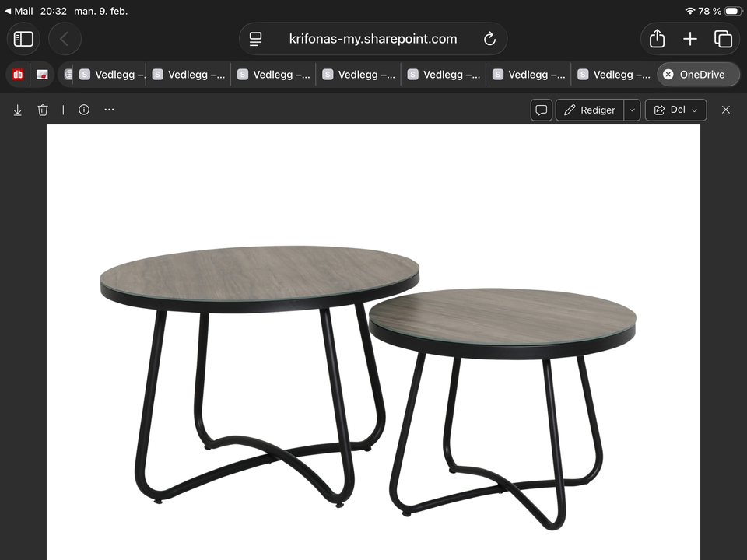Show the tab overview
This screenshot has width=747, height=560.
pos(723,39)
